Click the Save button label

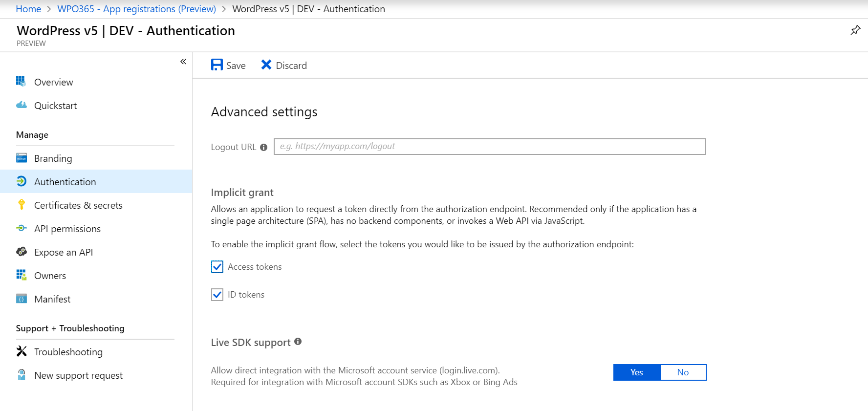236,65
